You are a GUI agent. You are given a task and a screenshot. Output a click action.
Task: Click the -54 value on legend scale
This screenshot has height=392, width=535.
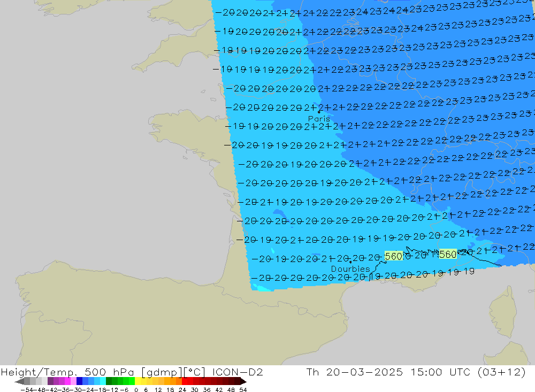27,390
